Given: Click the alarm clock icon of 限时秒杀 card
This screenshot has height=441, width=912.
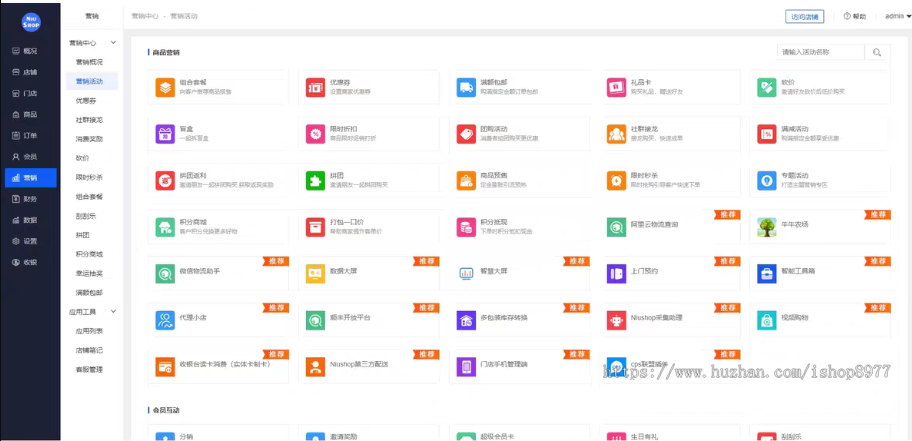Looking at the screenshot, I should point(616,180).
